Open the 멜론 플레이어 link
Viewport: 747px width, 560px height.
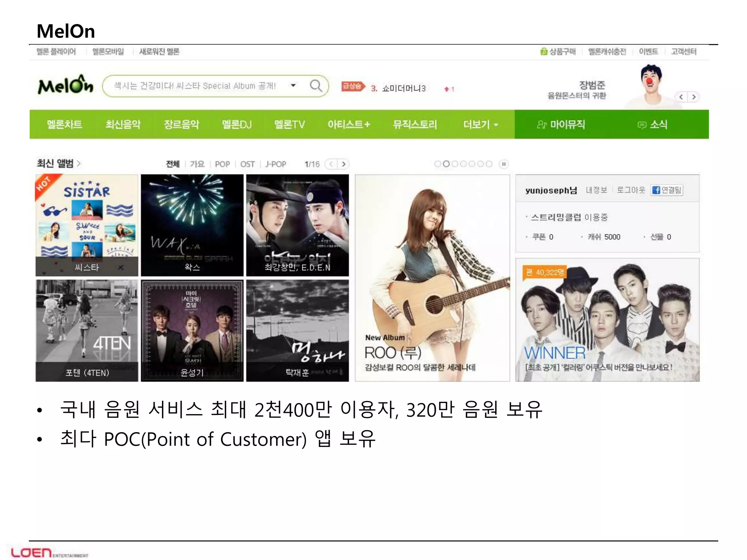click(56, 52)
